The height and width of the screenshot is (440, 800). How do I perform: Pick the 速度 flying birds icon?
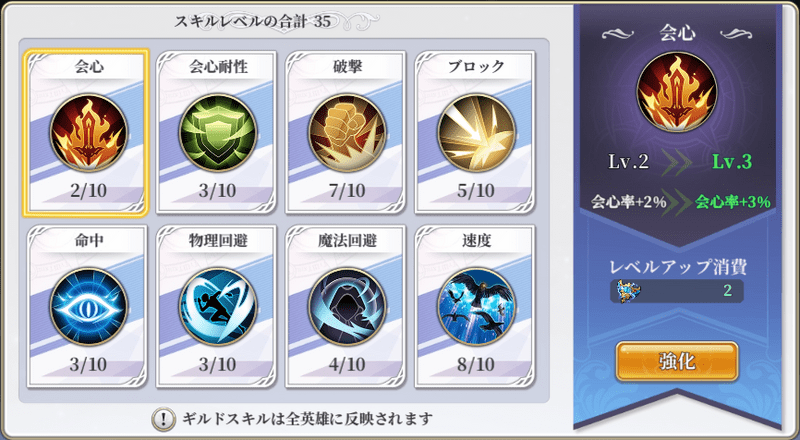click(x=476, y=307)
